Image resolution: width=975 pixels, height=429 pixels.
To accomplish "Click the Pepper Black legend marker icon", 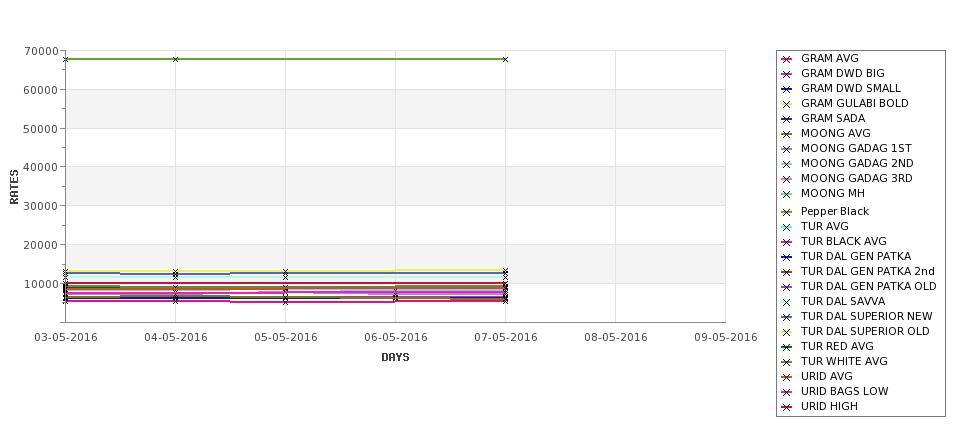I will point(786,212).
